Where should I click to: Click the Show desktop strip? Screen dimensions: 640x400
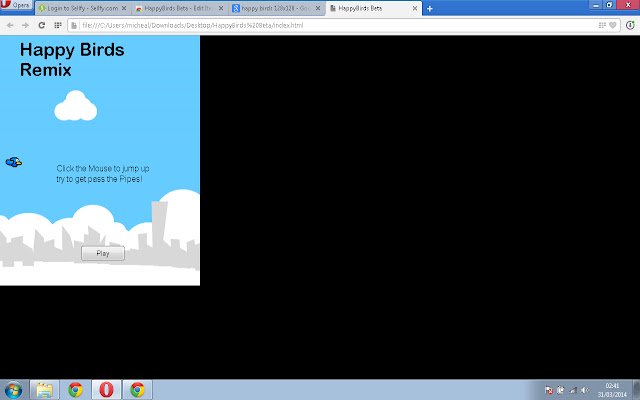[636, 390]
